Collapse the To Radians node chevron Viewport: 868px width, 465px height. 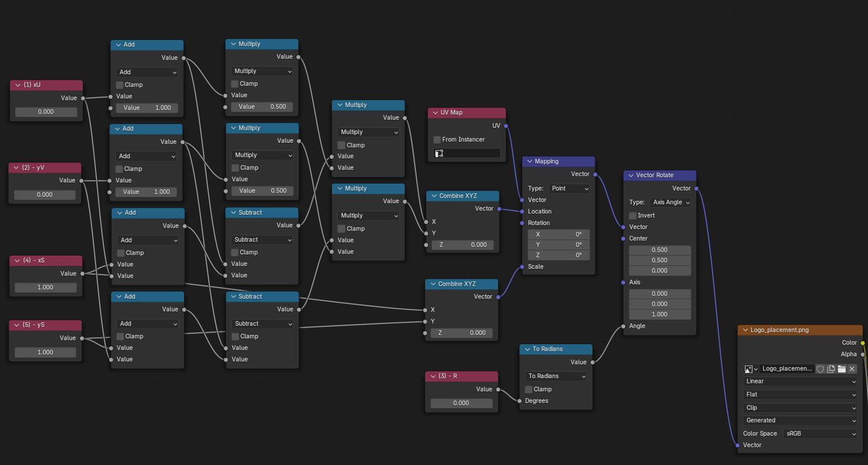pos(526,349)
